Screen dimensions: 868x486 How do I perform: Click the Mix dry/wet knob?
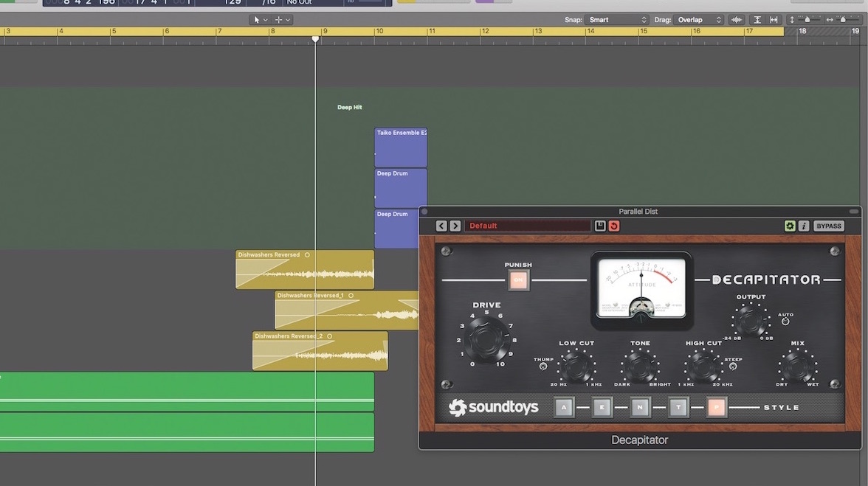tap(797, 366)
